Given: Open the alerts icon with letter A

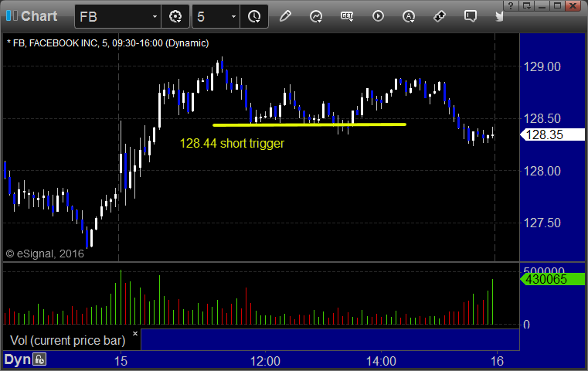Looking at the screenshot, I should click(409, 16).
